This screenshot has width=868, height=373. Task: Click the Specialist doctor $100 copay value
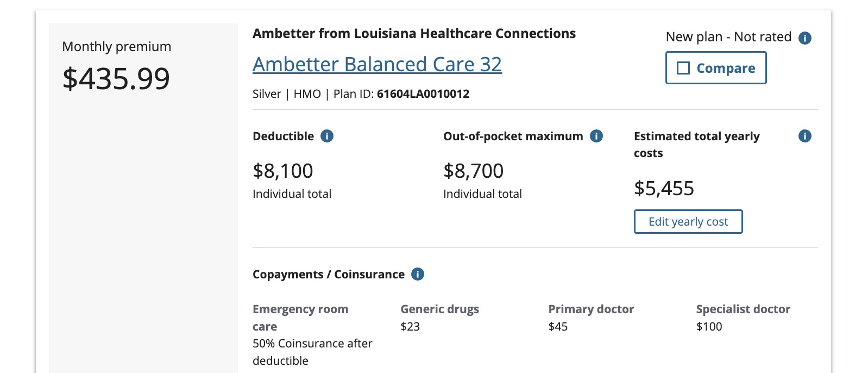pyautogui.click(x=709, y=326)
